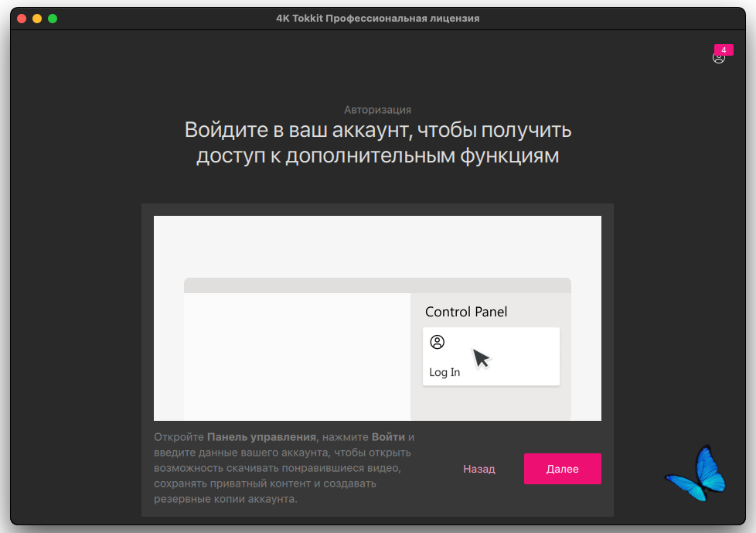756x533 pixels.
Task: Open the account profile icon with badge
Action: [718, 58]
